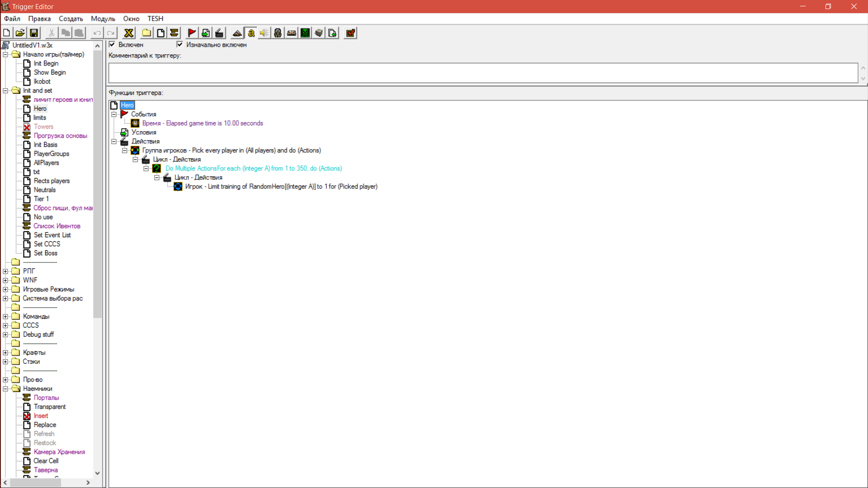This screenshot has height=488, width=868.
Task: Toggle the Изначально включен checkbox
Action: point(180,44)
